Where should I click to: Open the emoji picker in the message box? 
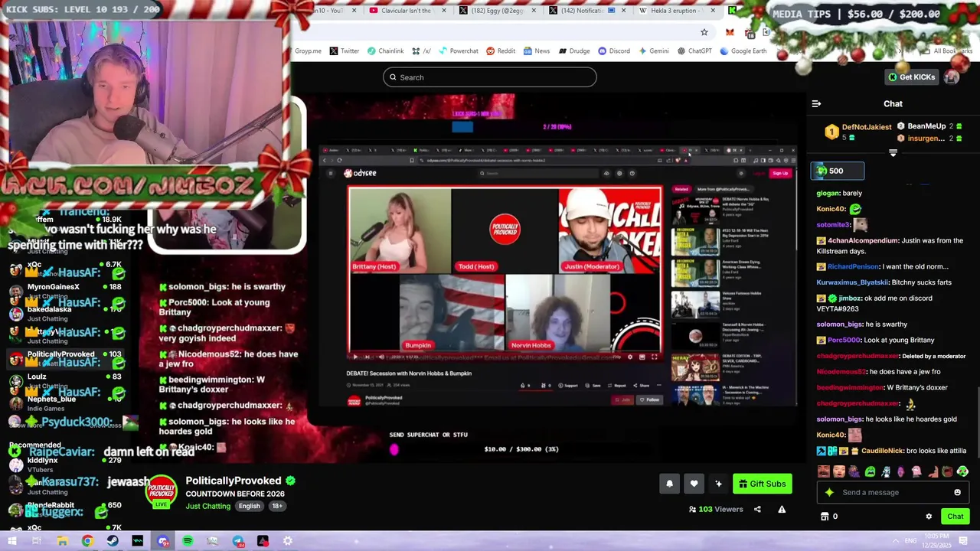point(957,492)
